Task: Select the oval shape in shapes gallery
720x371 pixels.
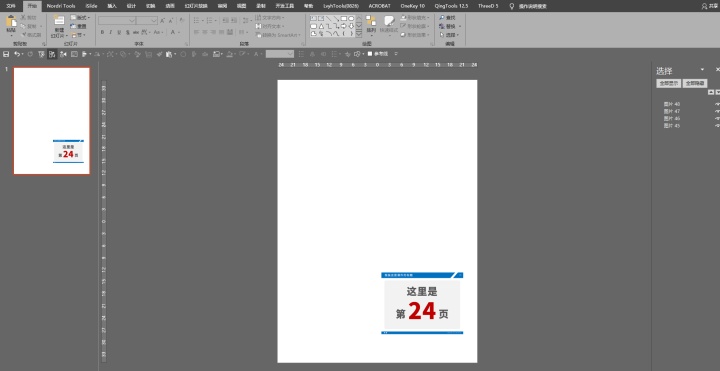Action: point(351,18)
